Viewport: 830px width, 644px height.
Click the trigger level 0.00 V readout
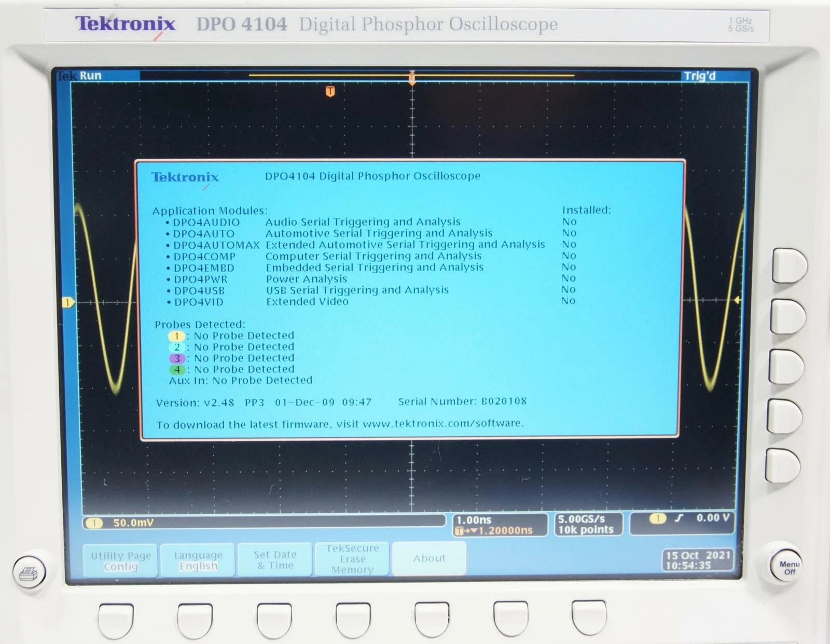pyautogui.click(x=713, y=517)
